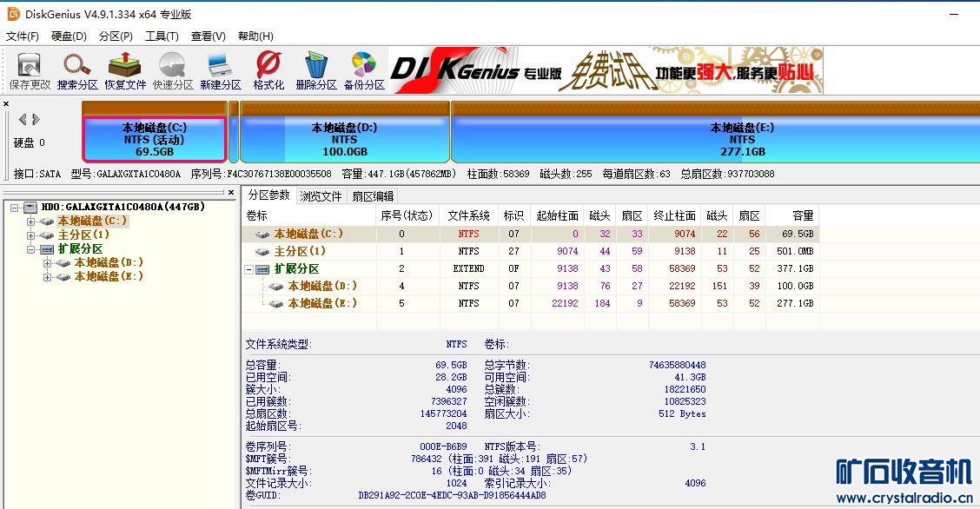Open the 文件(F) menu
980x509 pixels.
pyautogui.click(x=23, y=36)
